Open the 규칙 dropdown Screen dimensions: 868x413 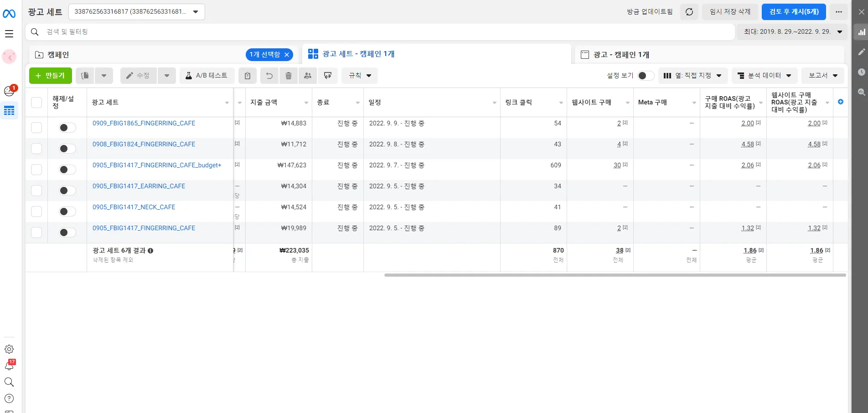coord(359,76)
